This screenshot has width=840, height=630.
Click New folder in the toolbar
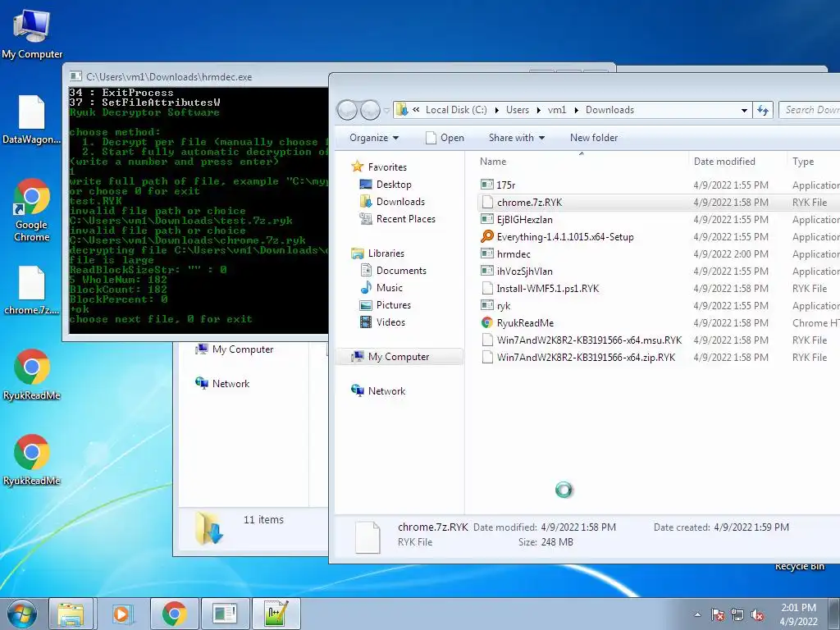click(x=594, y=138)
